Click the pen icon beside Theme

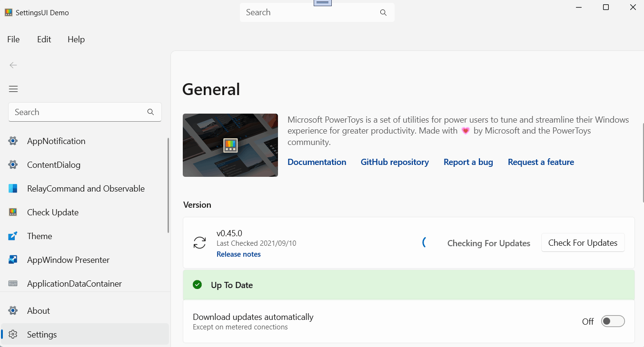point(13,236)
